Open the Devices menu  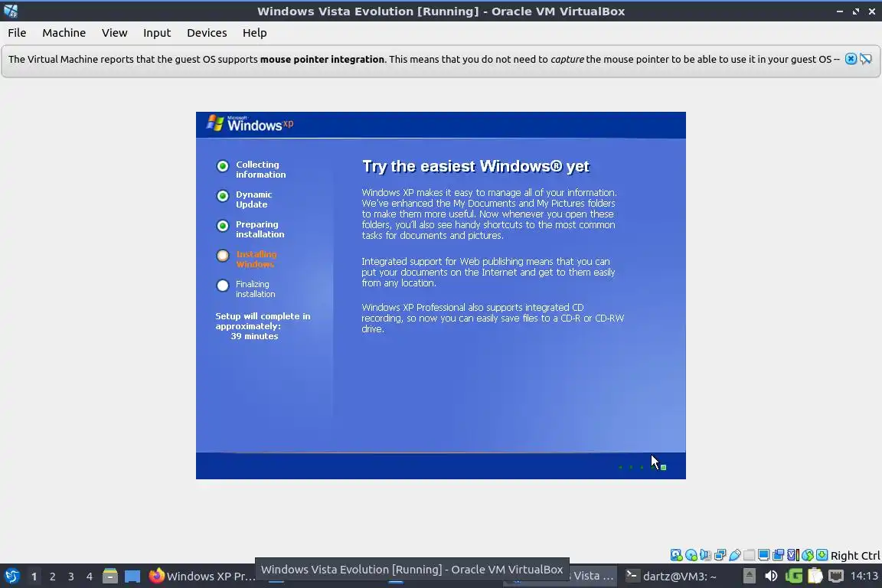(x=207, y=33)
